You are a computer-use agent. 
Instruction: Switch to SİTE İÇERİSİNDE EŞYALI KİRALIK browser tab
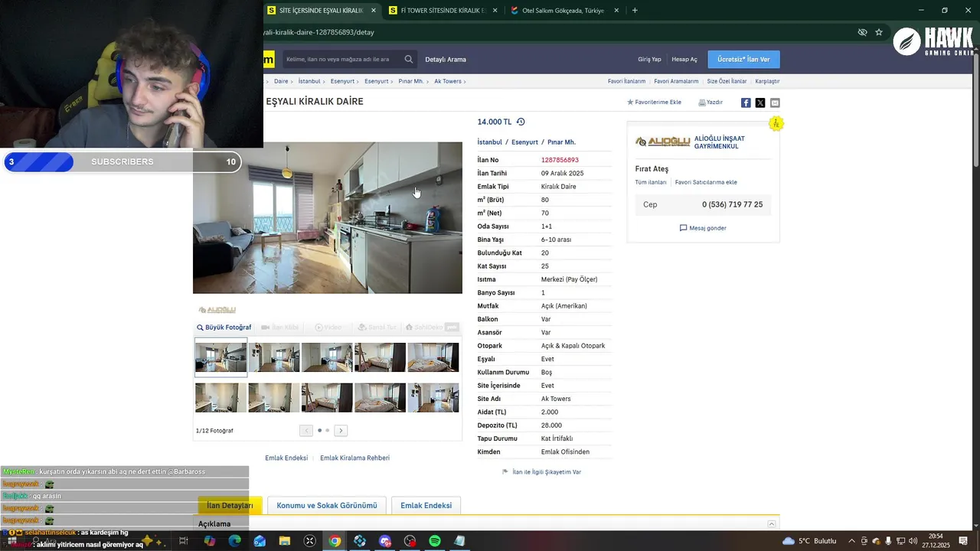(321, 11)
